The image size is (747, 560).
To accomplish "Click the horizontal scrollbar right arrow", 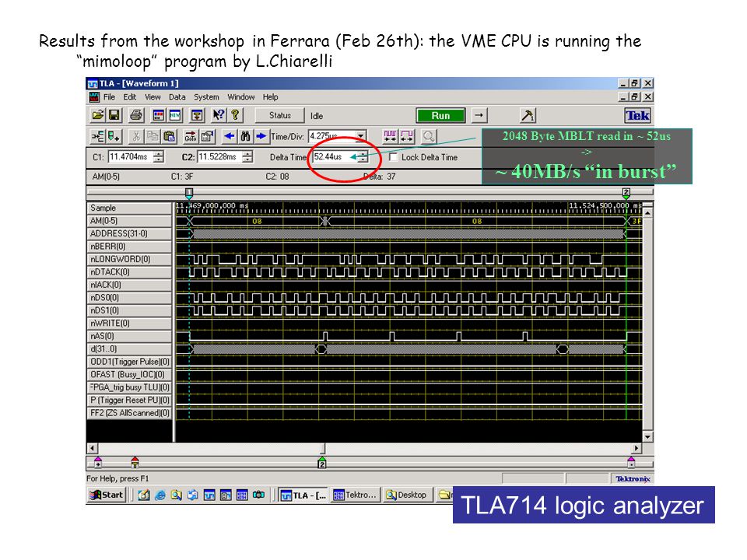I will (636, 448).
